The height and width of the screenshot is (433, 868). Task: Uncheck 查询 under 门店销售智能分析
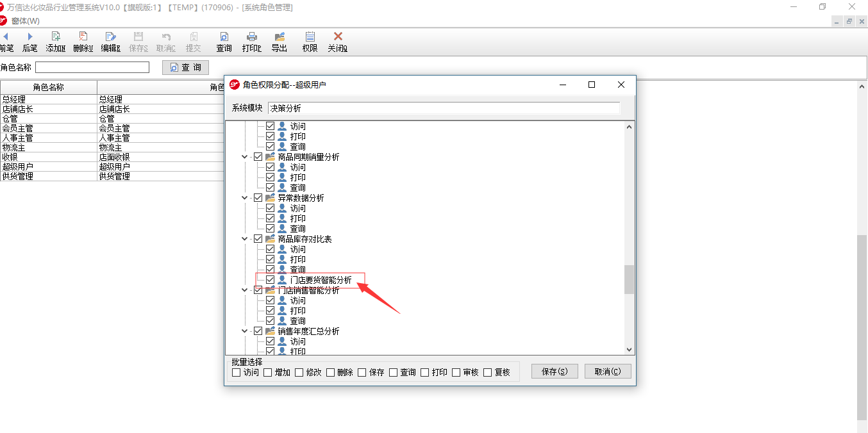pyautogui.click(x=270, y=321)
